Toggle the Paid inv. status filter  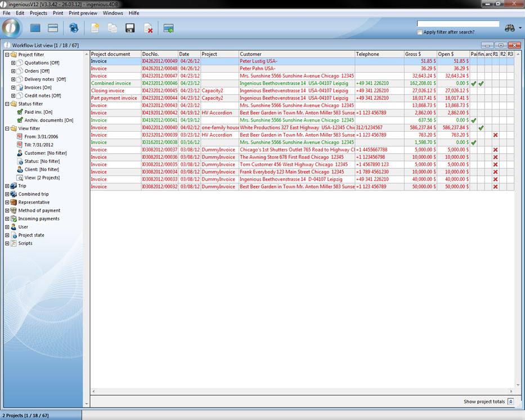click(x=20, y=112)
